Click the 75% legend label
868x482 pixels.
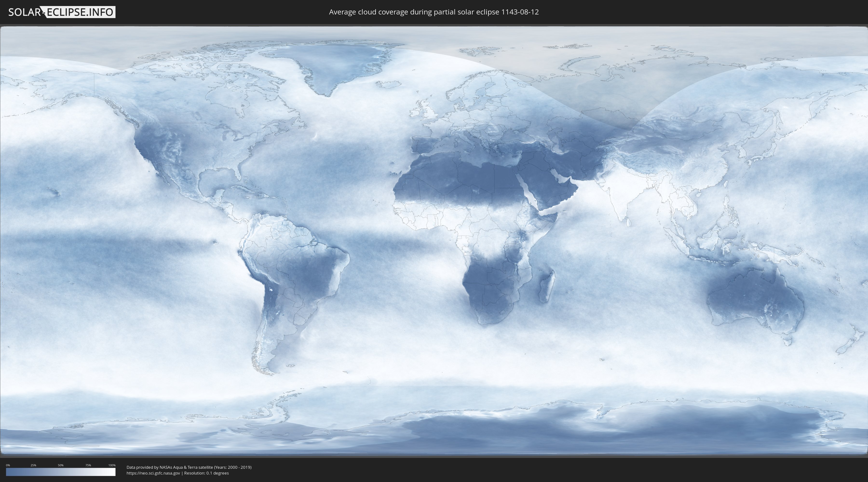[x=88, y=465]
